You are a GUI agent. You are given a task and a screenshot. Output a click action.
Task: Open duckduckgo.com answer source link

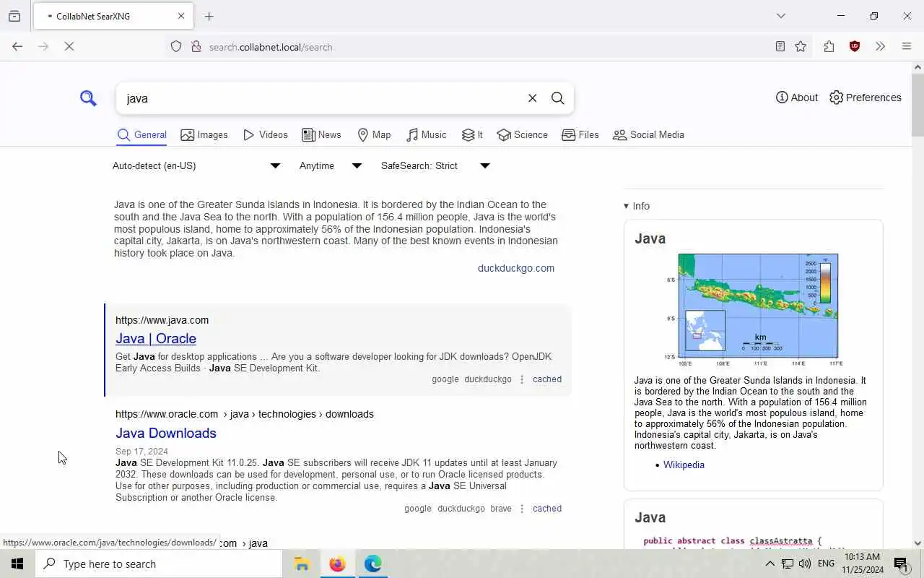click(516, 268)
